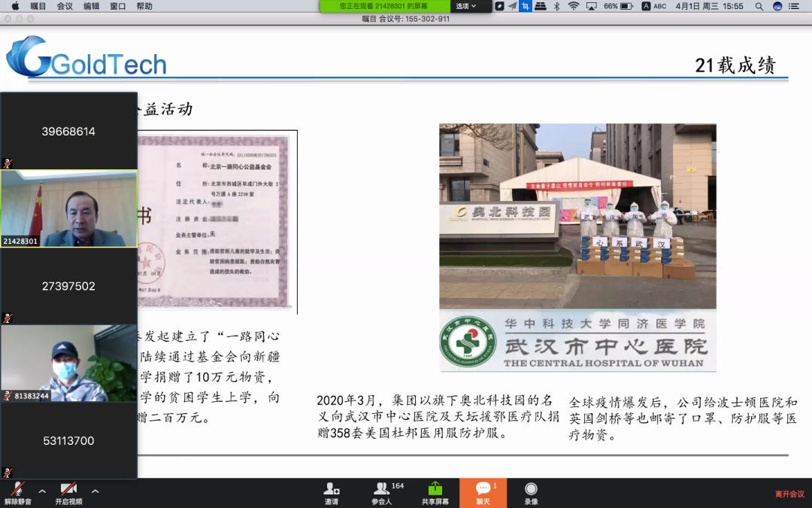Select the participant tile 39668614
The image size is (812, 508).
69,131
